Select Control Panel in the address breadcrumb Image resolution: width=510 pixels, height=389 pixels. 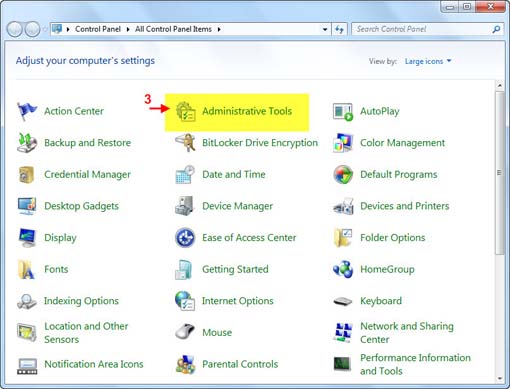click(x=98, y=29)
